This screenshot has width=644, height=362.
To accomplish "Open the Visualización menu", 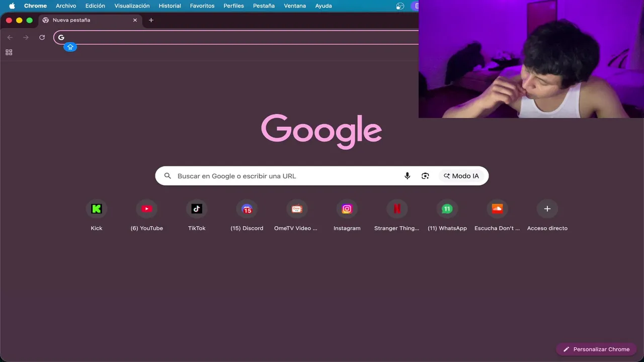I will tap(132, 6).
